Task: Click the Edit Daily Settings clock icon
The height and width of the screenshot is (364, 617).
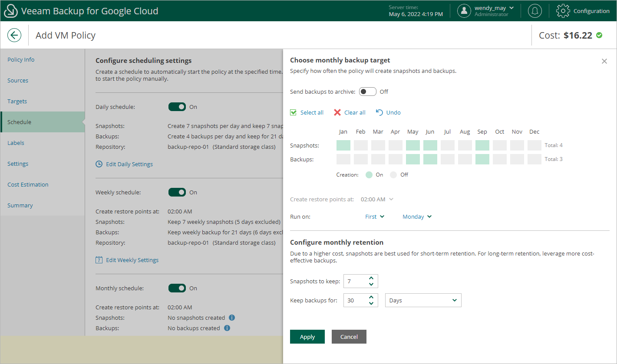Action: [99, 164]
